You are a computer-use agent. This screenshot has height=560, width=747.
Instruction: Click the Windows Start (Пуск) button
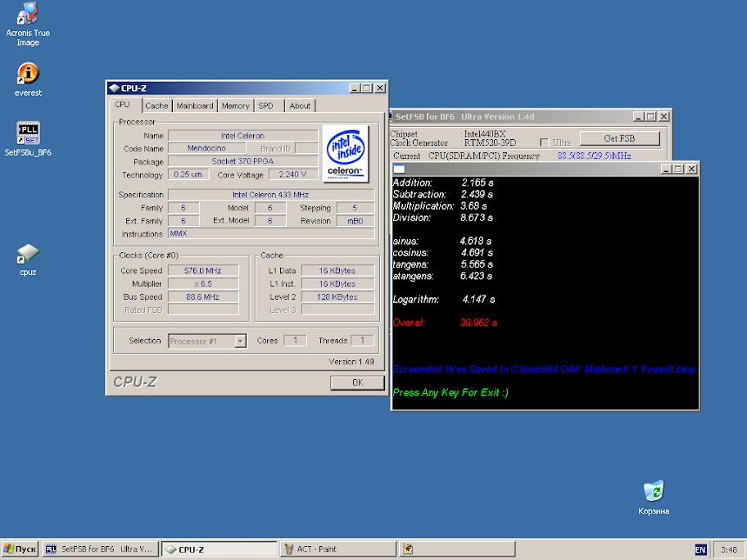pos(20,549)
